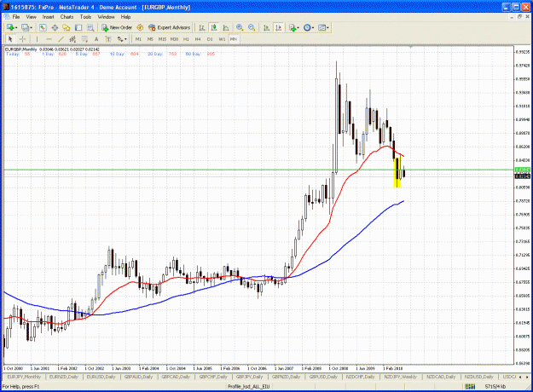The image size is (533, 392).
Task: Switch to GBPAUD,Daily chart tab
Action: [x=138, y=377]
